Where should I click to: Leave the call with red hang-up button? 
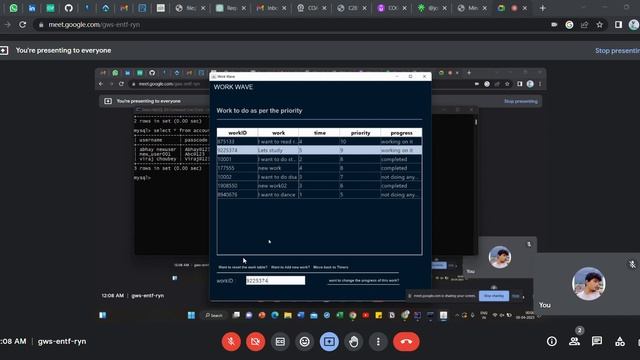click(406, 342)
